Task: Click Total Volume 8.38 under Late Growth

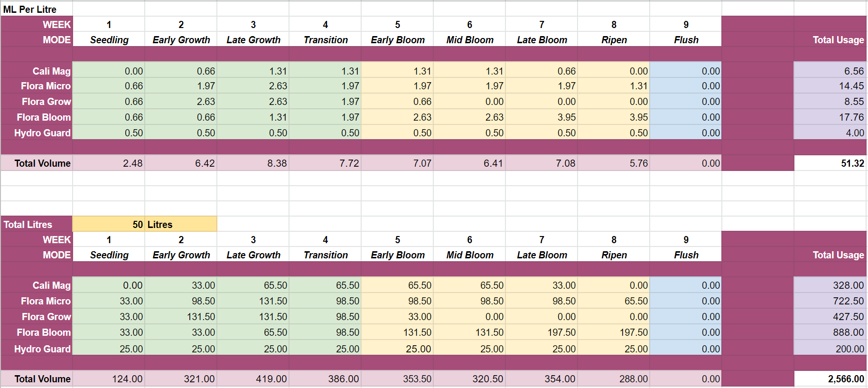Action: point(253,163)
